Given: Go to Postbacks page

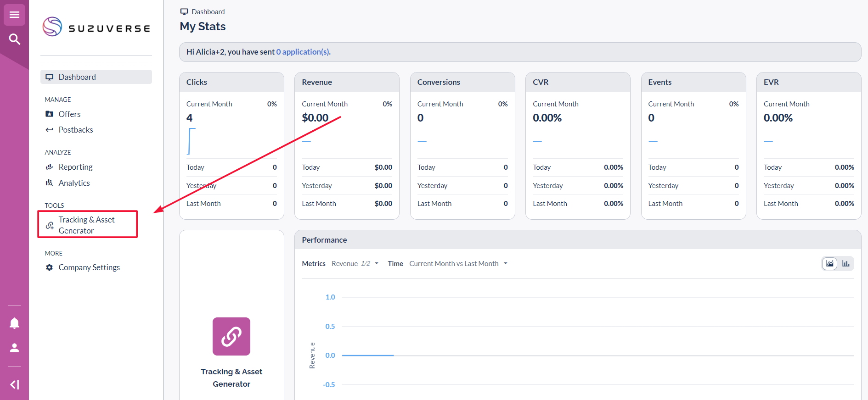Looking at the screenshot, I should click(x=76, y=130).
